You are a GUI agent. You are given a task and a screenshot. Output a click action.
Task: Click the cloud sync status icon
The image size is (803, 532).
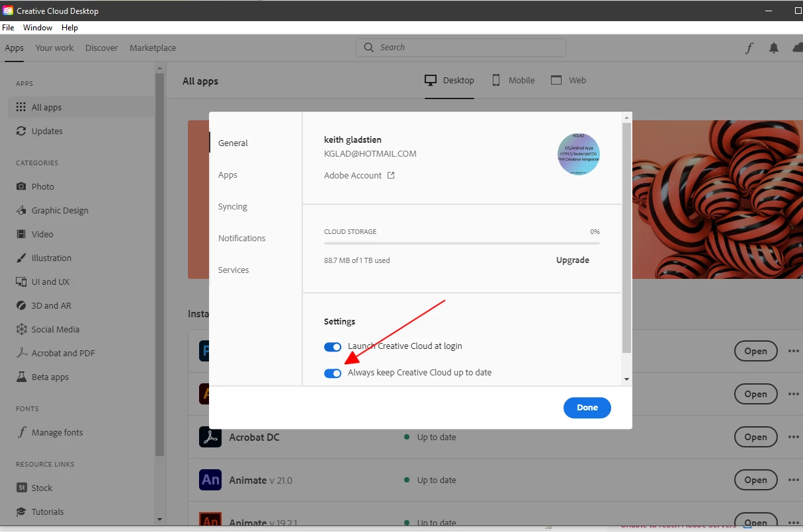[x=797, y=48]
